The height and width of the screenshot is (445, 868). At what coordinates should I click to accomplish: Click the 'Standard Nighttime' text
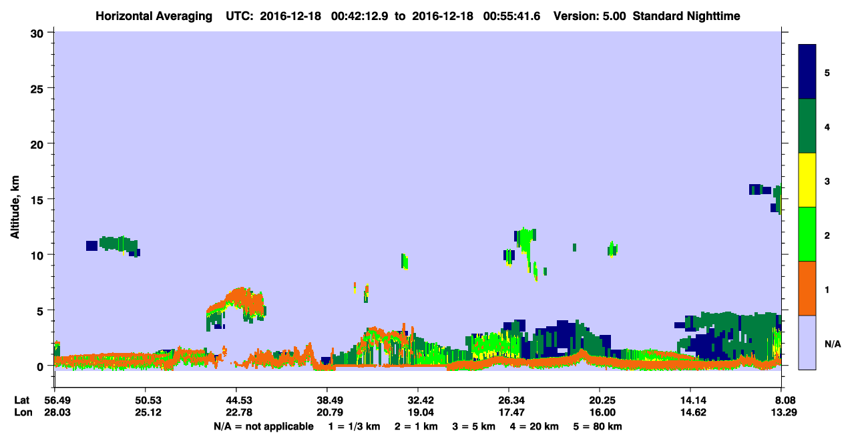(686, 16)
